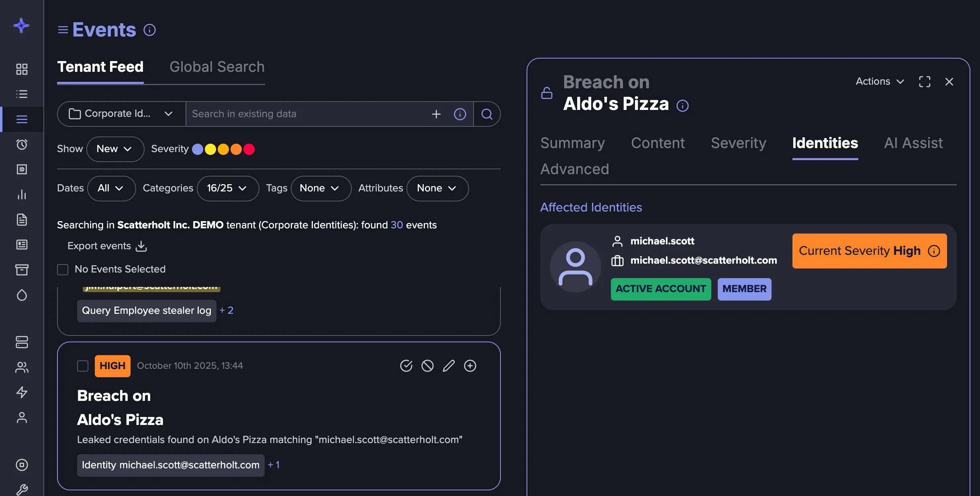Click the lightning bolt sidebar icon
Viewport: 980px width, 496px height.
pyautogui.click(x=22, y=392)
